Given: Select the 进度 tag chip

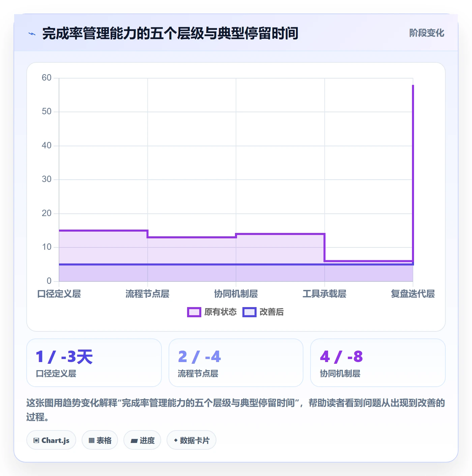Looking at the screenshot, I should pos(142,440).
